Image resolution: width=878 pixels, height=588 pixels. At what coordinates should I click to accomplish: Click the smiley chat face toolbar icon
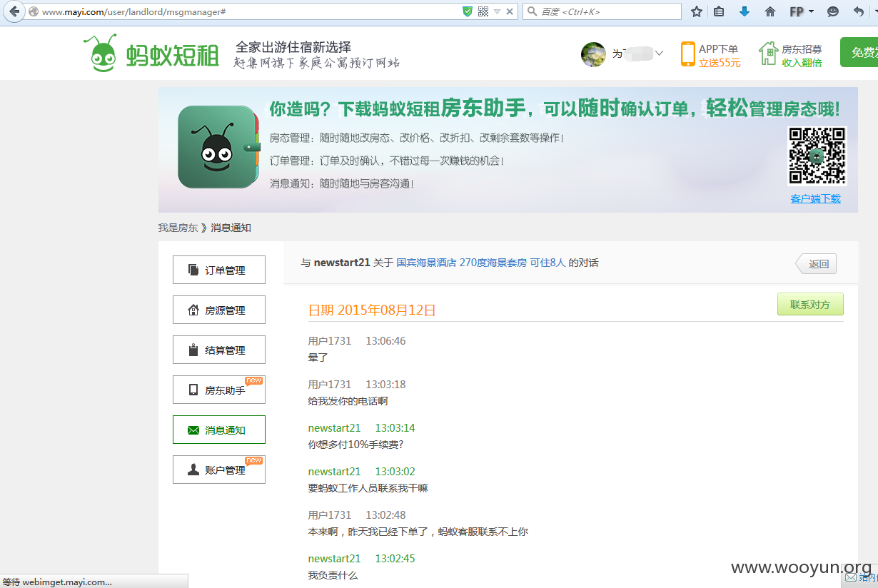click(x=833, y=11)
